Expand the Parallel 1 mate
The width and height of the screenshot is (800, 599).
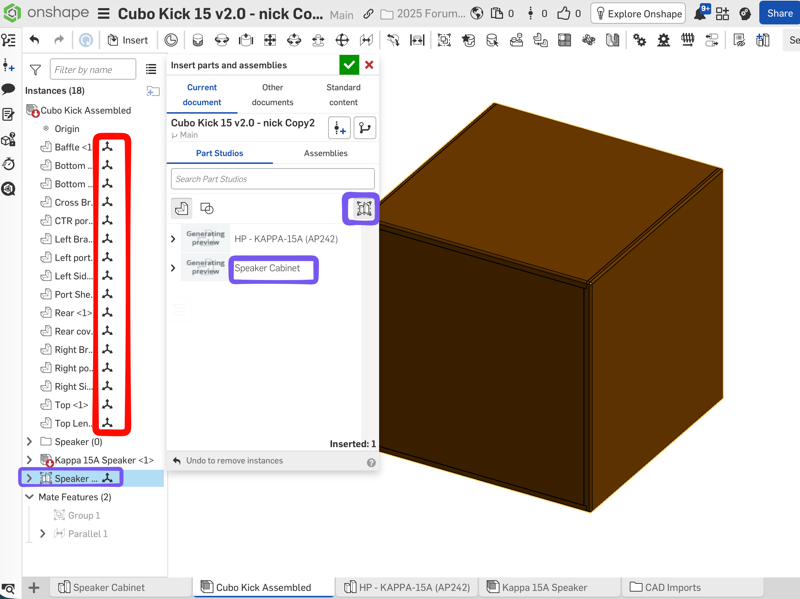click(43, 533)
